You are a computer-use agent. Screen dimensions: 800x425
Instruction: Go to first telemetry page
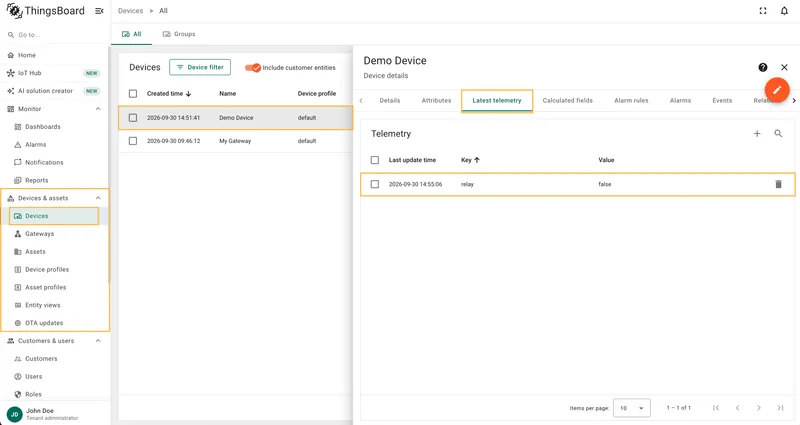pyautogui.click(x=716, y=408)
